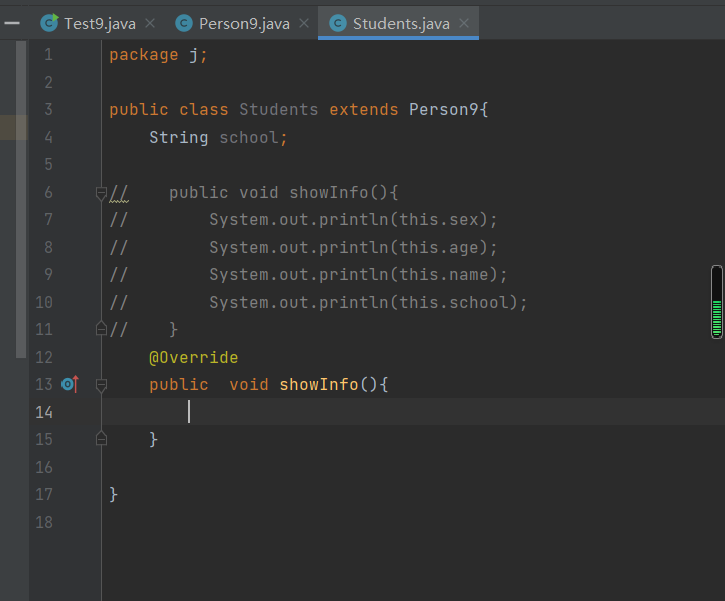Click the void keyword on line 13
The height and width of the screenshot is (601, 725).
[x=249, y=385]
